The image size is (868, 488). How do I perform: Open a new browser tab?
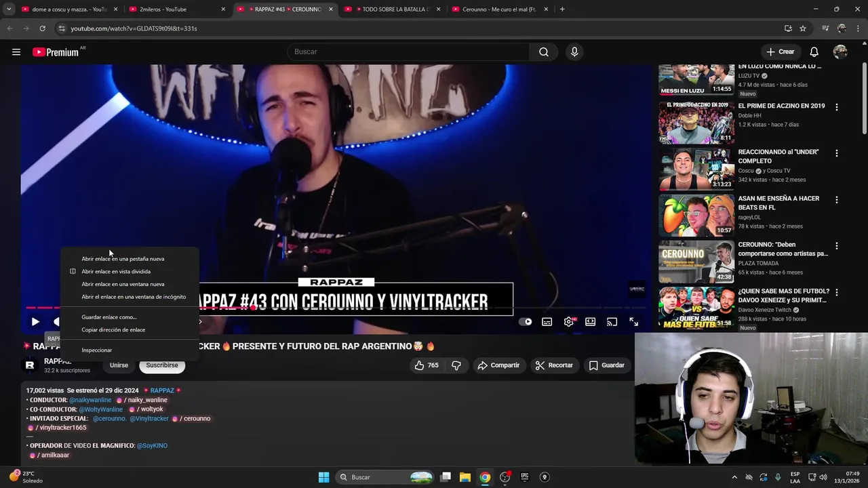[562, 9]
